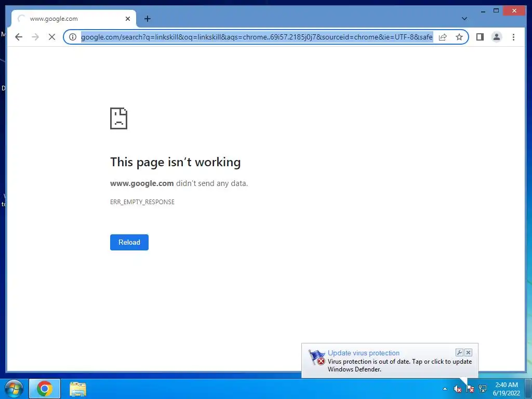Stop loading the page
This screenshot has height=399, width=532.
click(52, 37)
